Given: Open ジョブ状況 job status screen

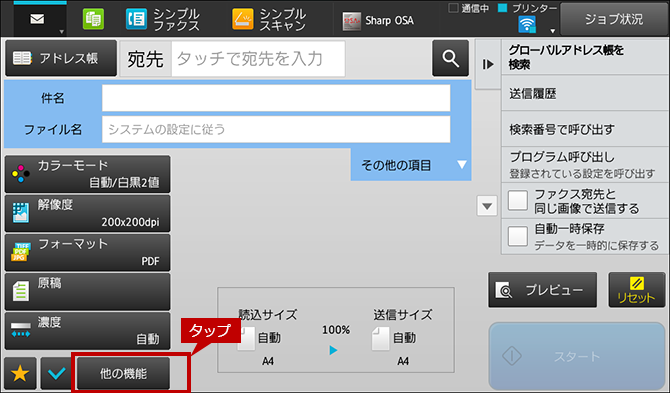Looking at the screenshot, I should click(614, 19).
